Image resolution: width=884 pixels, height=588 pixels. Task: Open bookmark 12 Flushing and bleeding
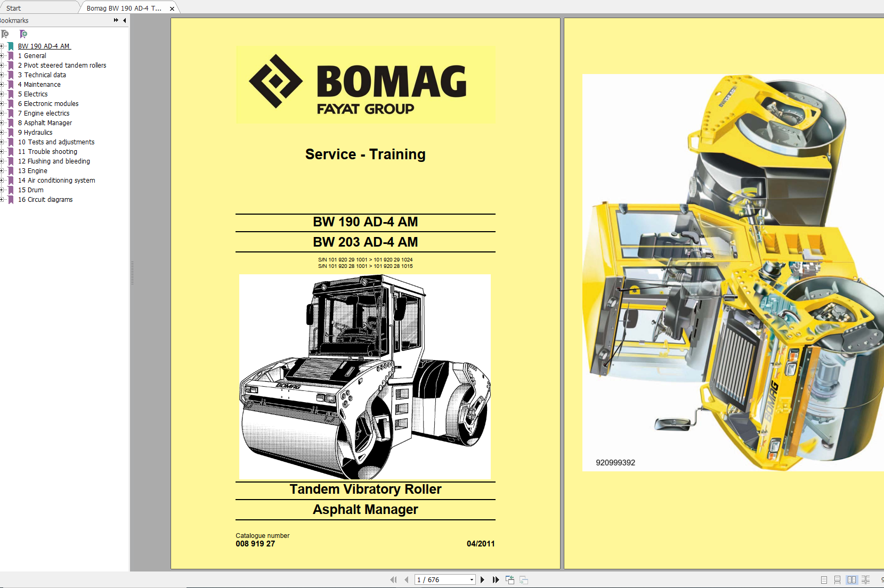54,161
